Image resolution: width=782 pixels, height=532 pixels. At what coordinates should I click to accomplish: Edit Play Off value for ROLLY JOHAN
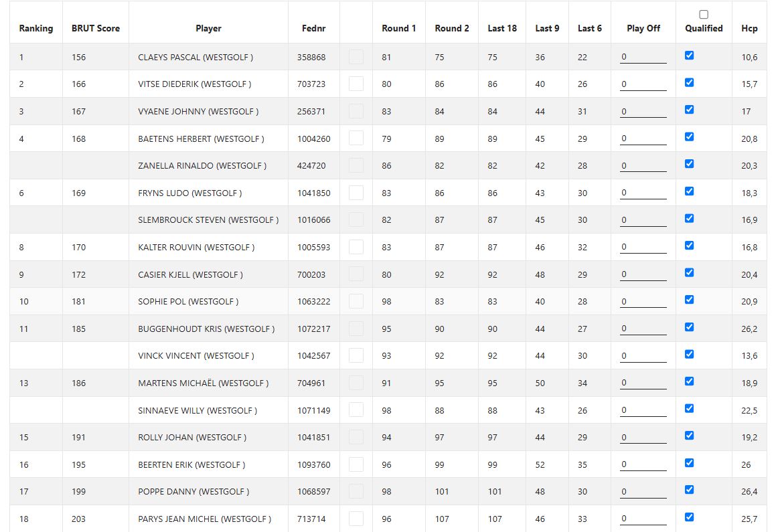click(x=643, y=437)
